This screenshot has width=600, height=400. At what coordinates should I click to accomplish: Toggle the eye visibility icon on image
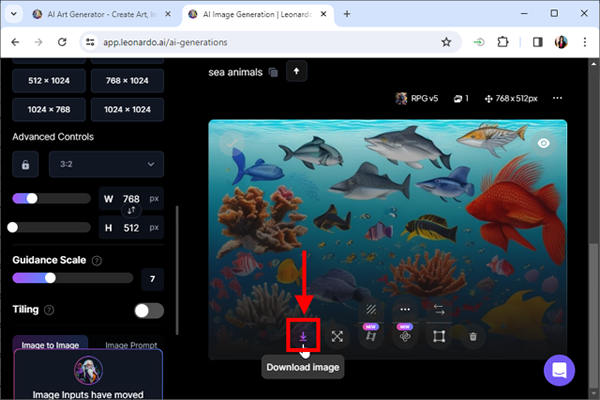(543, 143)
